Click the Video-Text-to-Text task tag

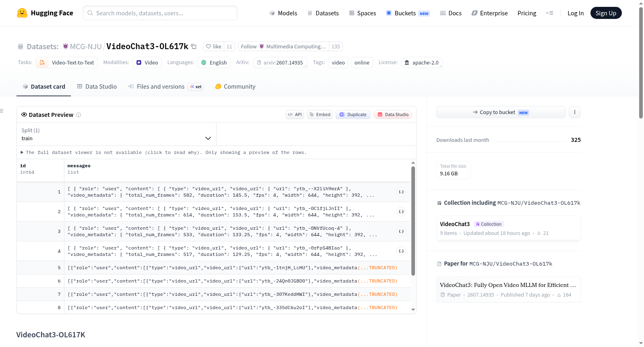[x=67, y=62]
